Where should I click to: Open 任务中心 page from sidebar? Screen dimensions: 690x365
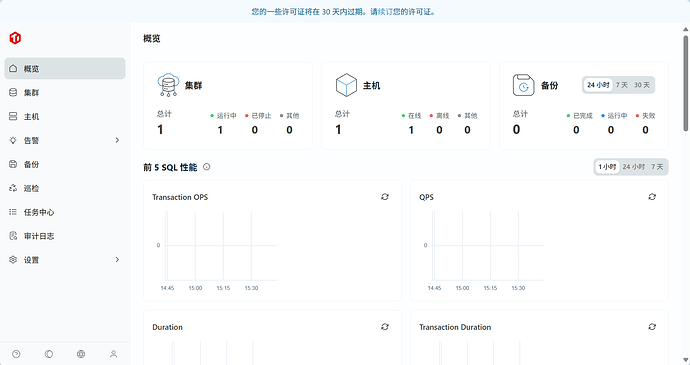tap(65, 212)
